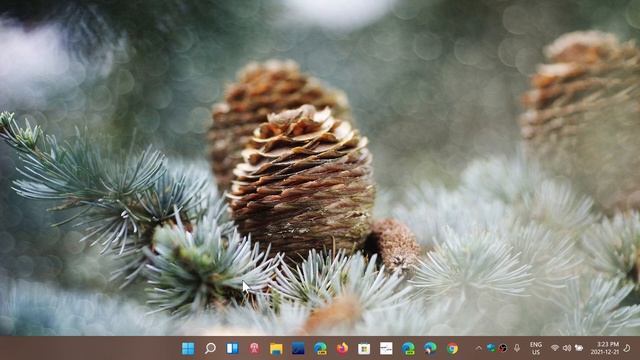The height and width of the screenshot is (360, 640).
Task: Click the focus assist moon icon
Action: (x=627, y=348)
